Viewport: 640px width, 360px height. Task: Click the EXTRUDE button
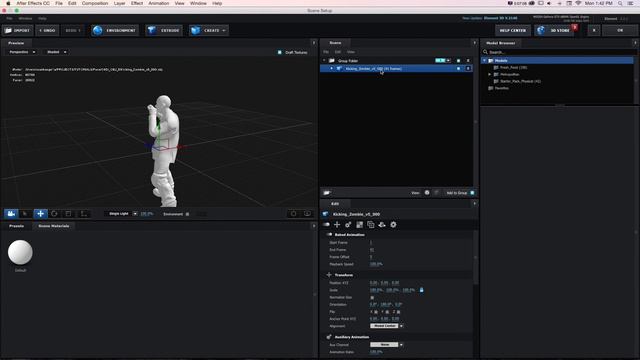164,30
